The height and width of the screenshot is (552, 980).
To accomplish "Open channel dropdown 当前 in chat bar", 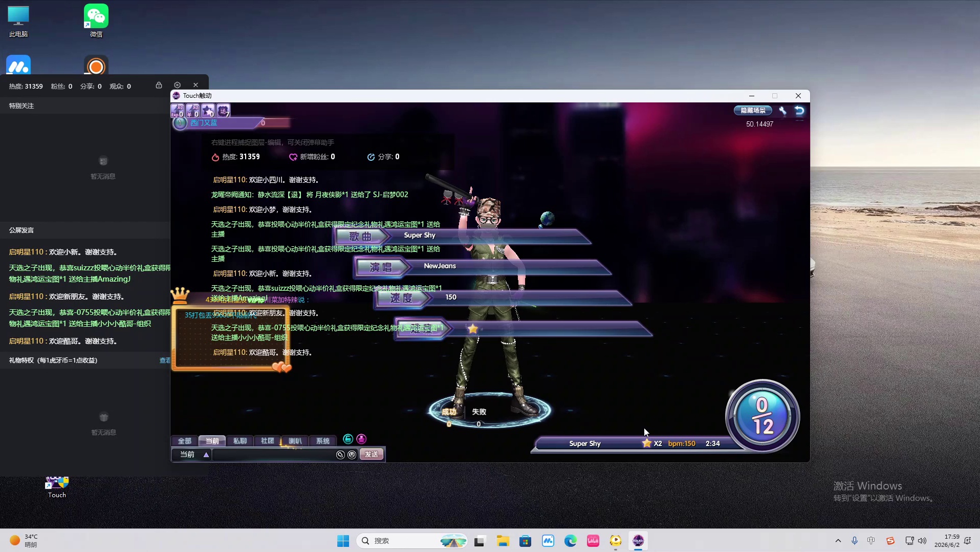I will pos(192,455).
